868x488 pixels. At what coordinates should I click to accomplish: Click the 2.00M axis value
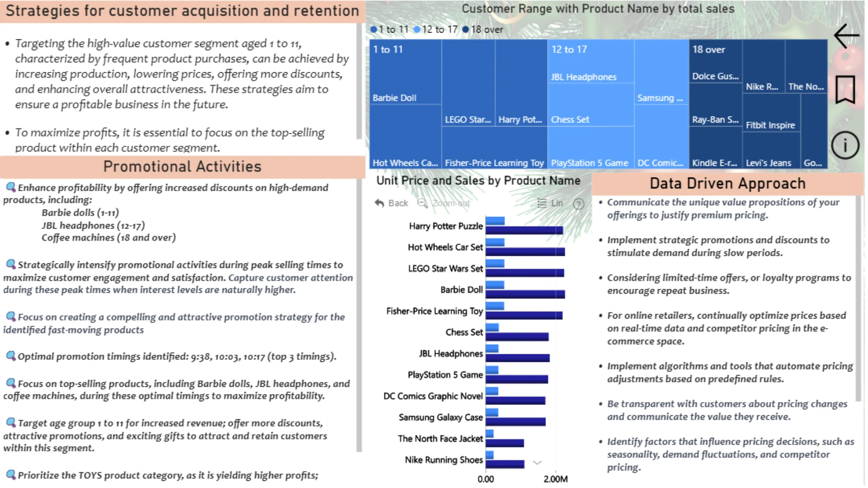(x=556, y=479)
